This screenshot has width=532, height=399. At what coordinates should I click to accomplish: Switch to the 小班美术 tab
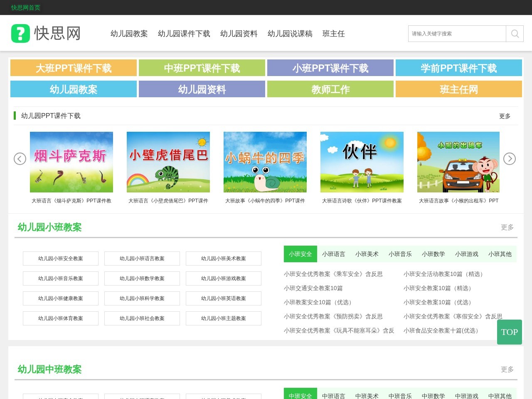[367, 254]
